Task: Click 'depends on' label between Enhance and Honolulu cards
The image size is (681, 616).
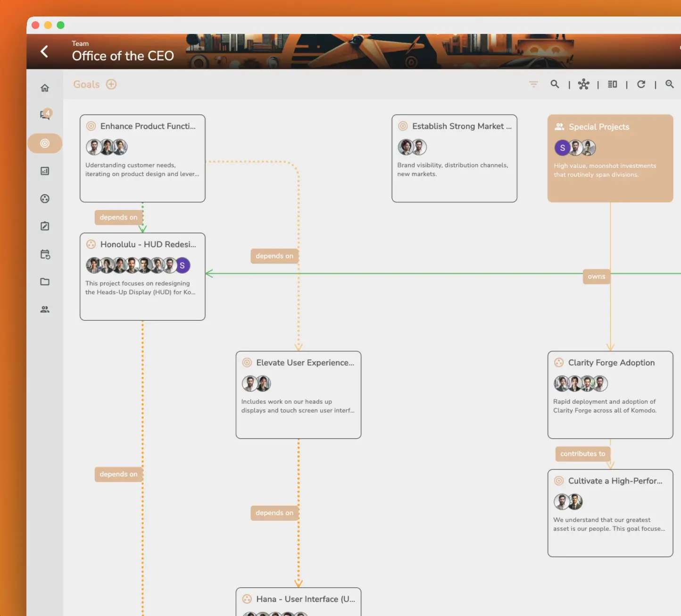Action: [x=119, y=217]
